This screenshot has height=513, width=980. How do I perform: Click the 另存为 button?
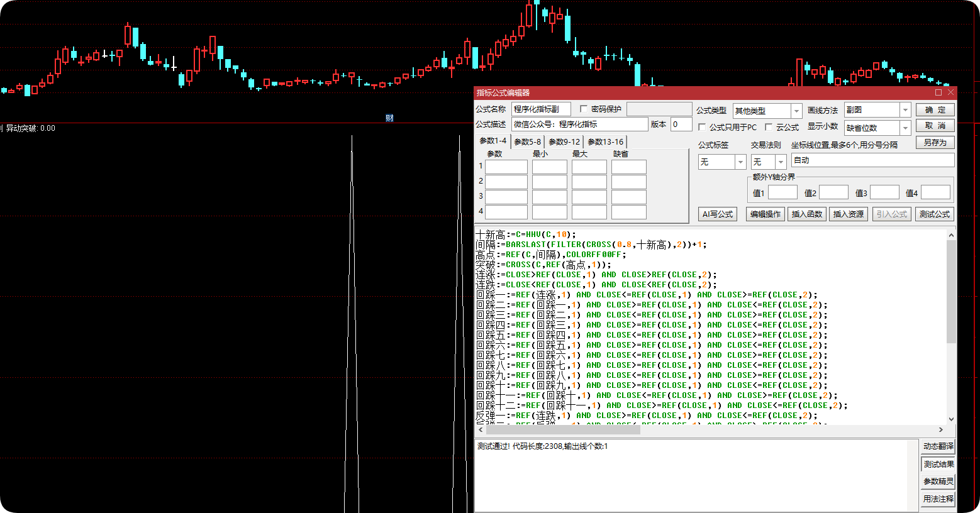click(x=935, y=143)
